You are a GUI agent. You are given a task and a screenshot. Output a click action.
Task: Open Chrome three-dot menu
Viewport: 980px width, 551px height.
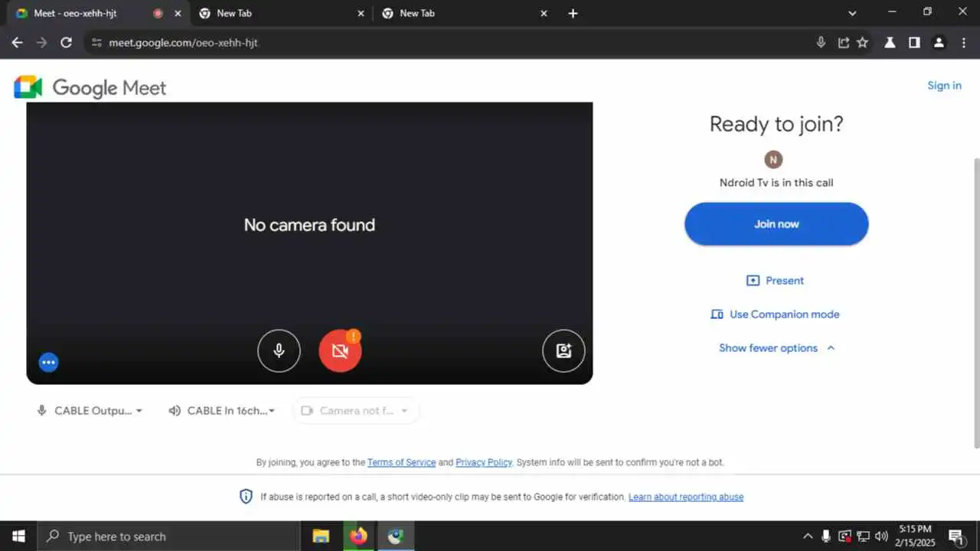963,43
